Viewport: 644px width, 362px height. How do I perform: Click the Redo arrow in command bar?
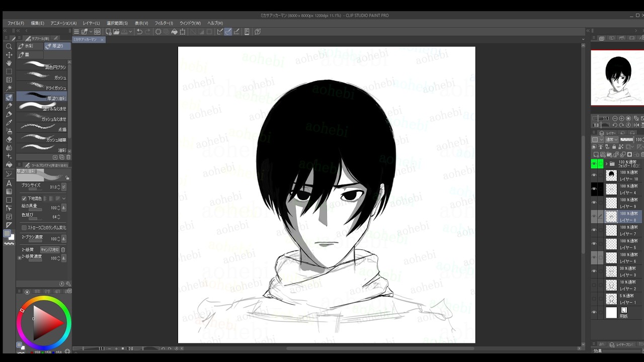point(147,32)
